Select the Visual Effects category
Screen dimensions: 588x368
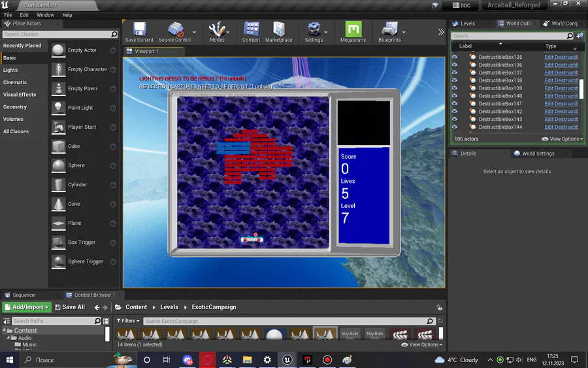(20, 95)
